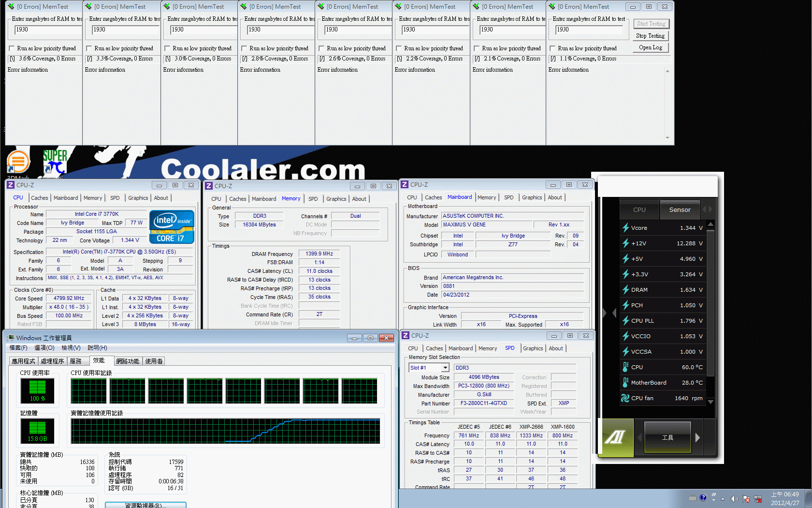Click the arrows next to the Sensor tab
The image size is (812, 508).
point(707,209)
